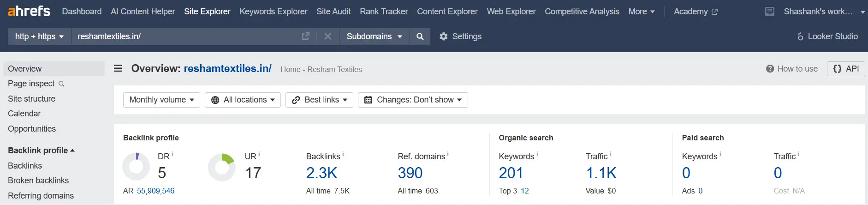Image resolution: width=868 pixels, height=205 pixels.
Task: Open the 201 organic keywords value
Action: (x=511, y=173)
